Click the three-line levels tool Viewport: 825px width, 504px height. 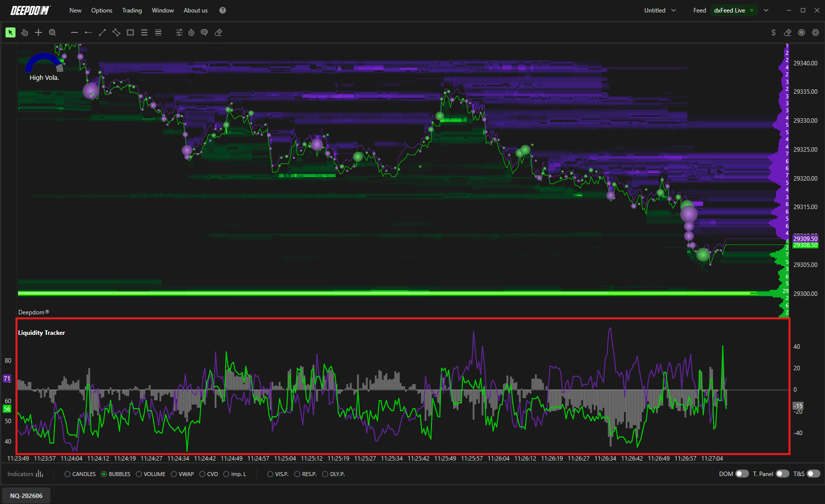coord(144,32)
